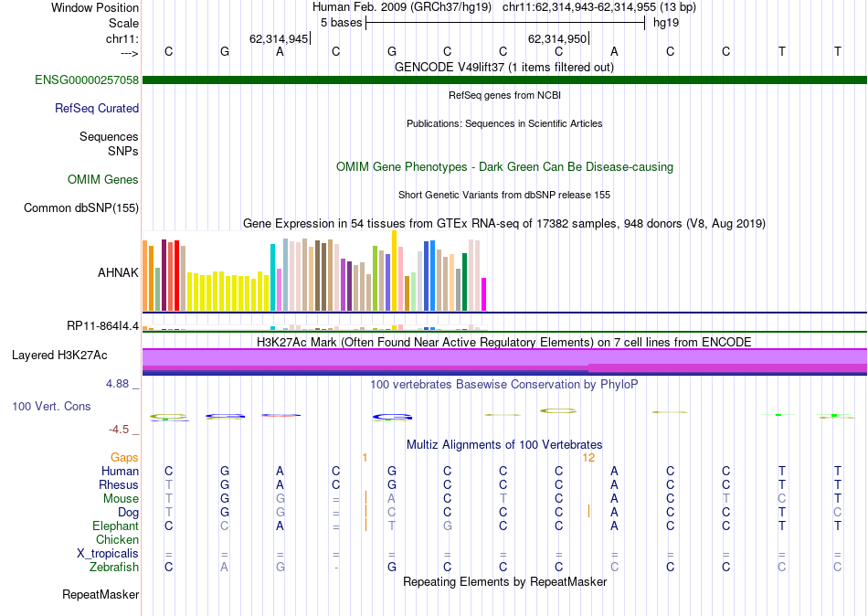Click the orange gap count 1
Screen dimensions: 868x616
[365, 458]
